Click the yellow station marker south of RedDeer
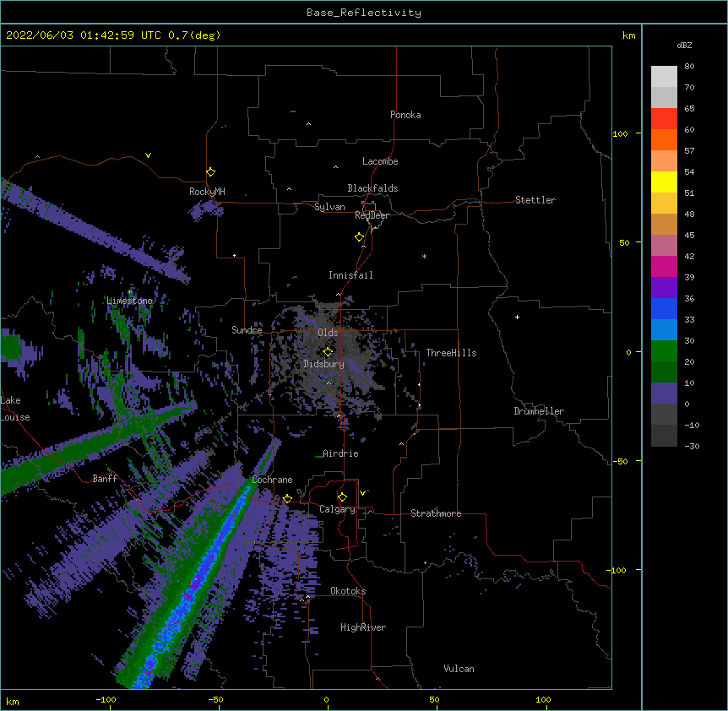Viewport: 728px width, 711px height. [x=359, y=237]
